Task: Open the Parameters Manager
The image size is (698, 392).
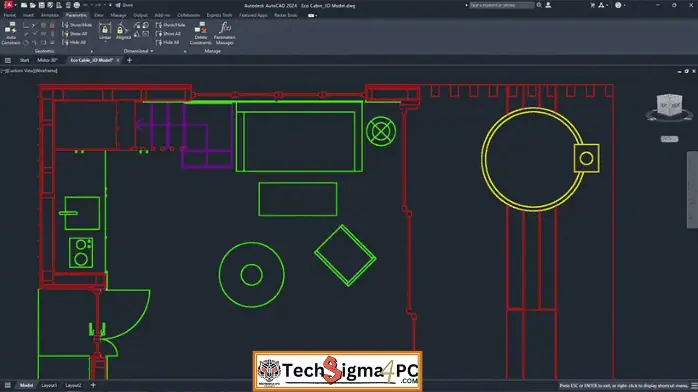Action: (x=225, y=33)
